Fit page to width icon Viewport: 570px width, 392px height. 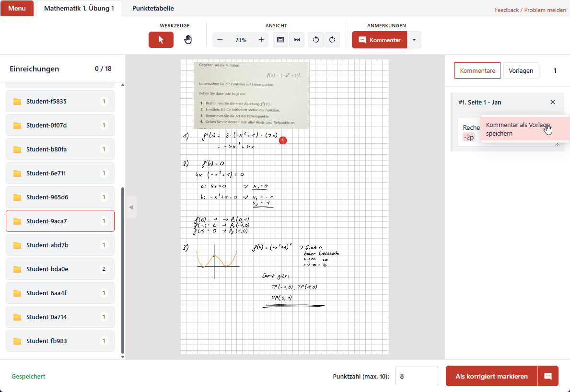pos(297,40)
